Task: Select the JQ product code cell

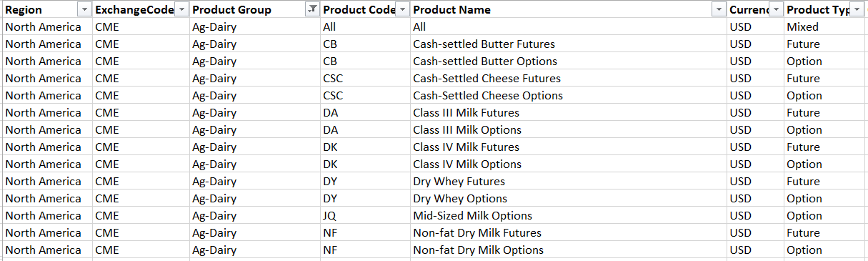Action: click(365, 215)
